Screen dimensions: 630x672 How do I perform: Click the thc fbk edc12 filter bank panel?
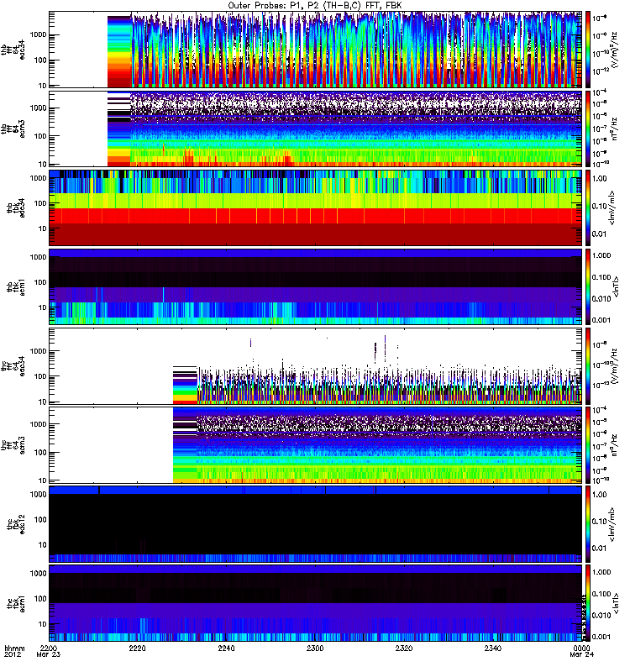(x=315, y=524)
